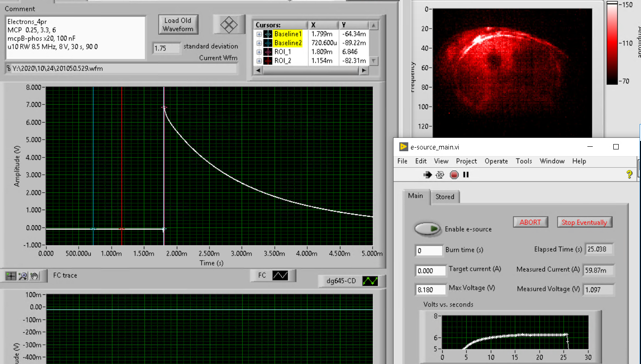
Task: Expand the ROI_1 cursor entry
Action: pyautogui.click(x=259, y=52)
